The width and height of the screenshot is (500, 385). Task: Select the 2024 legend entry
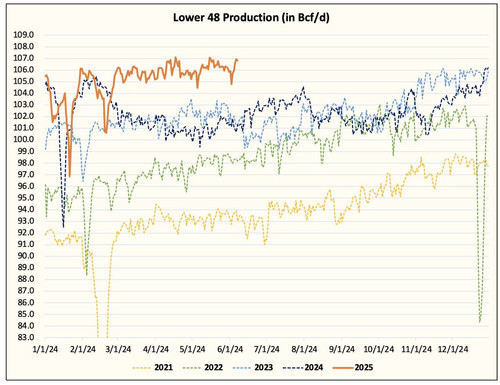pyautogui.click(x=303, y=368)
